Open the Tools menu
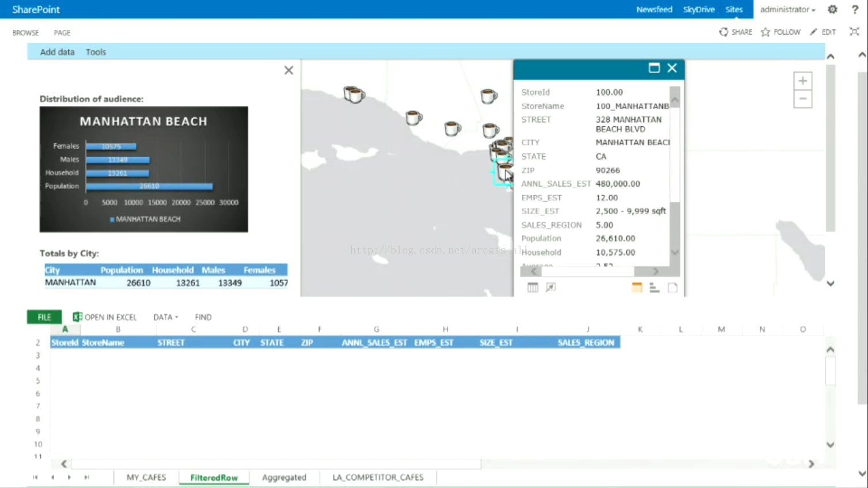Image resolution: width=868 pixels, height=488 pixels. pyautogui.click(x=96, y=52)
